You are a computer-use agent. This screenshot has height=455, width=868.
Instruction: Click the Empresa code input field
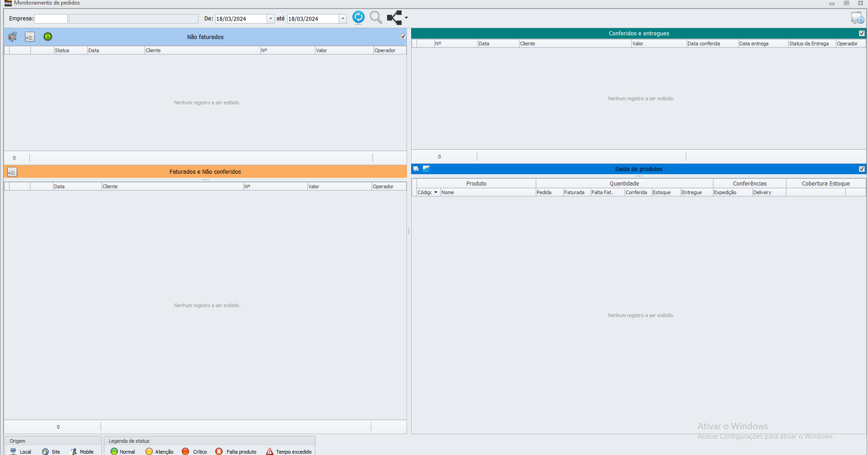[51, 19]
